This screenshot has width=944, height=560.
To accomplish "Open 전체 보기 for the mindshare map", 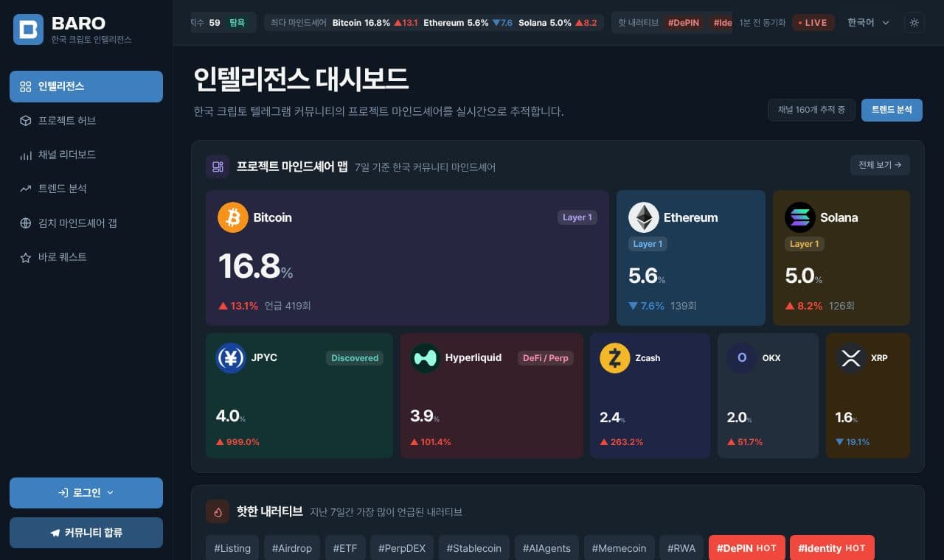I will 880,165.
